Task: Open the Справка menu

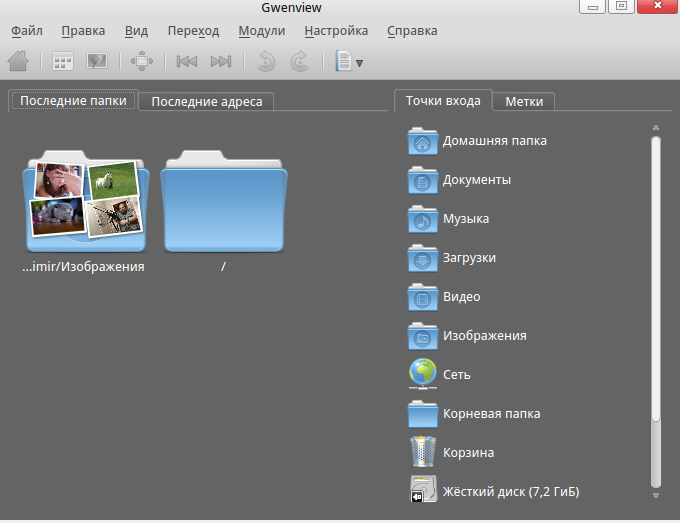Action: coord(412,31)
